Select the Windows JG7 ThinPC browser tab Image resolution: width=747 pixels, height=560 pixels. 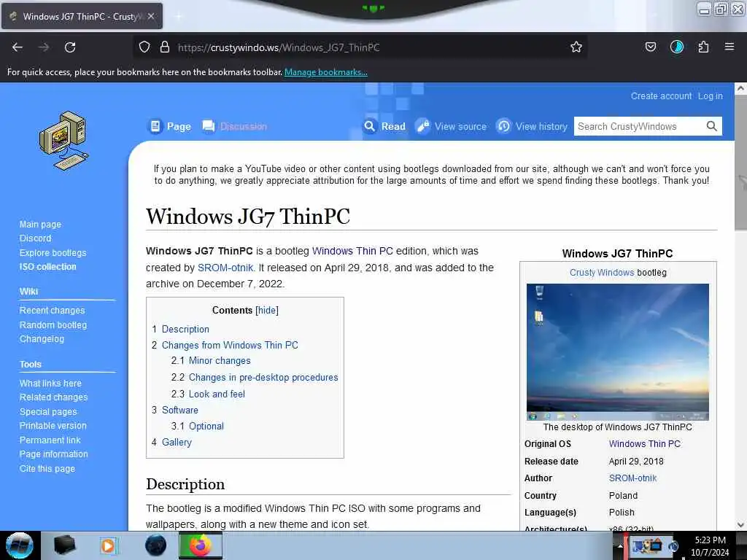coord(82,16)
